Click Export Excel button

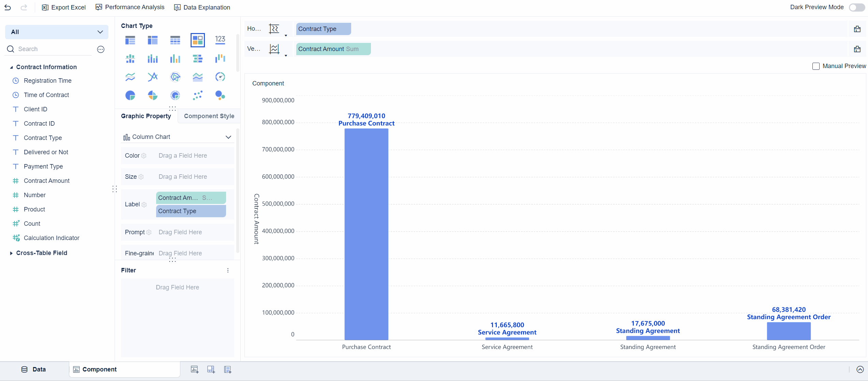tap(64, 7)
